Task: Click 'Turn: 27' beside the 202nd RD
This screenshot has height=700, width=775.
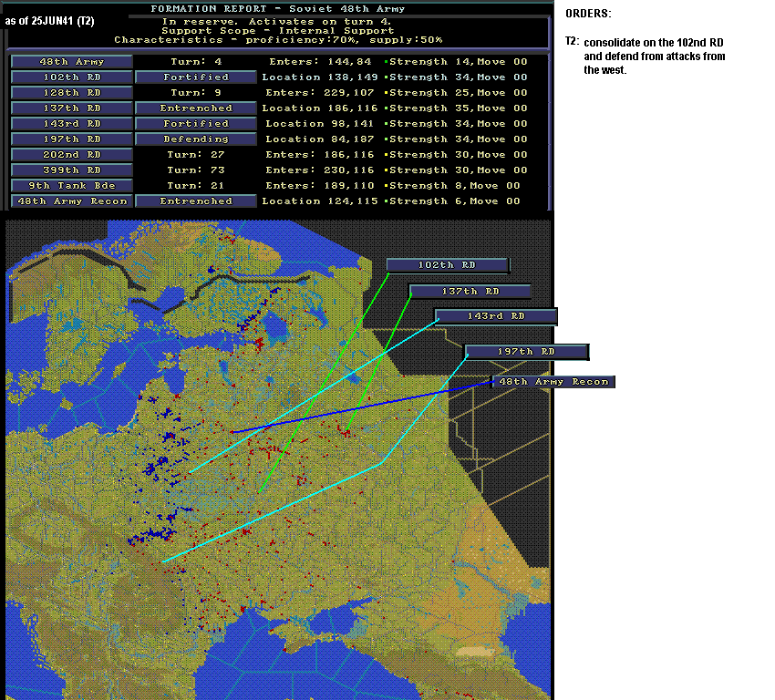Action: coord(196,155)
